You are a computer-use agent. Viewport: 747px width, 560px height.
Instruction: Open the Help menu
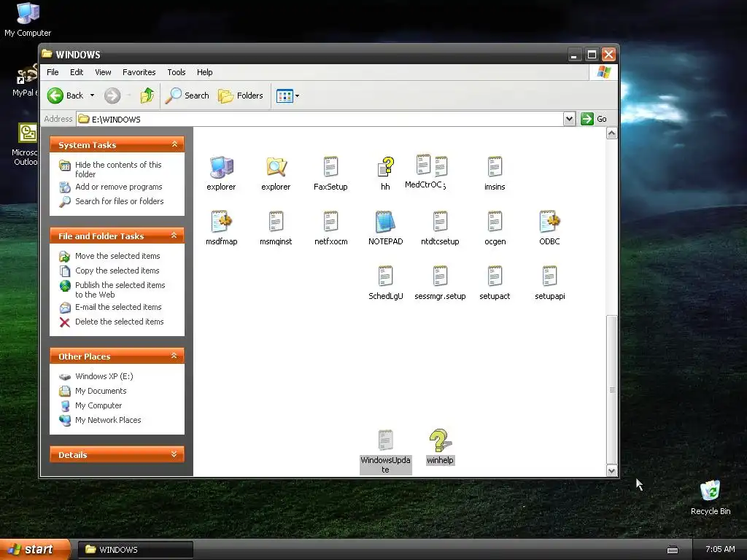pos(205,72)
